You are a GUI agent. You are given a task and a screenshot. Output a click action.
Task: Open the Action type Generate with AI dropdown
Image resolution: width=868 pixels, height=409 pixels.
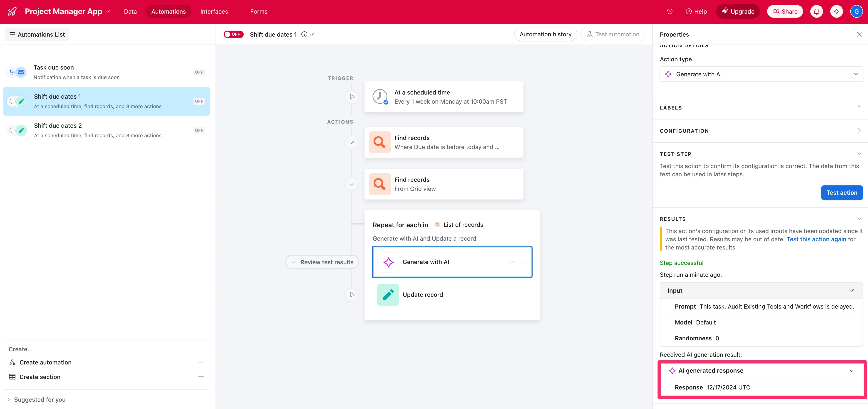click(x=761, y=74)
